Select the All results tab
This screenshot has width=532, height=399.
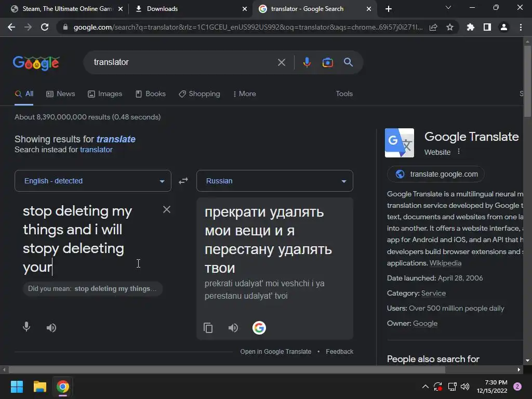pyautogui.click(x=24, y=94)
